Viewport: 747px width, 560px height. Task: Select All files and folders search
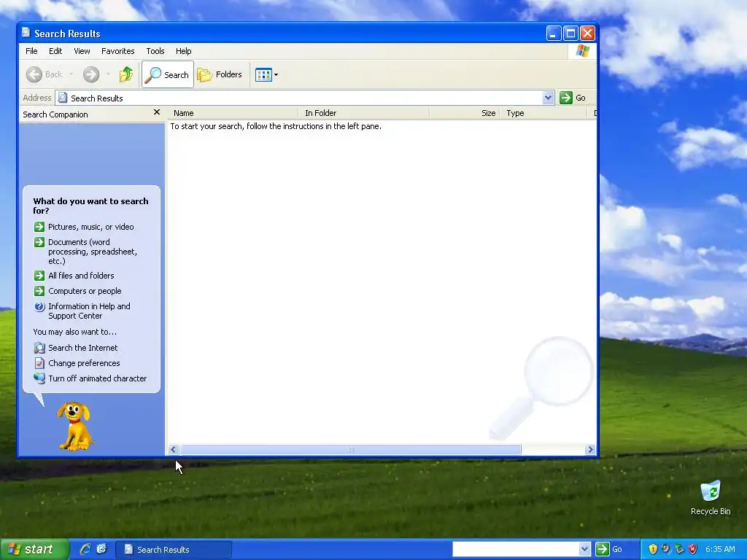81,276
